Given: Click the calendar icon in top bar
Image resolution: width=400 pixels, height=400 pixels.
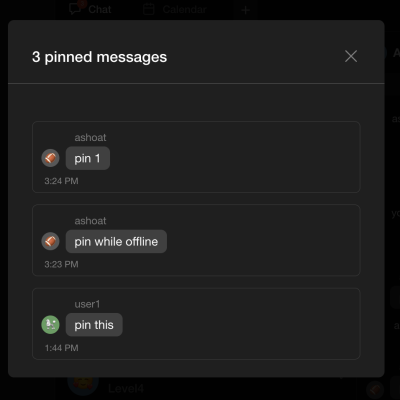Looking at the screenshot, I should point(149,9).
